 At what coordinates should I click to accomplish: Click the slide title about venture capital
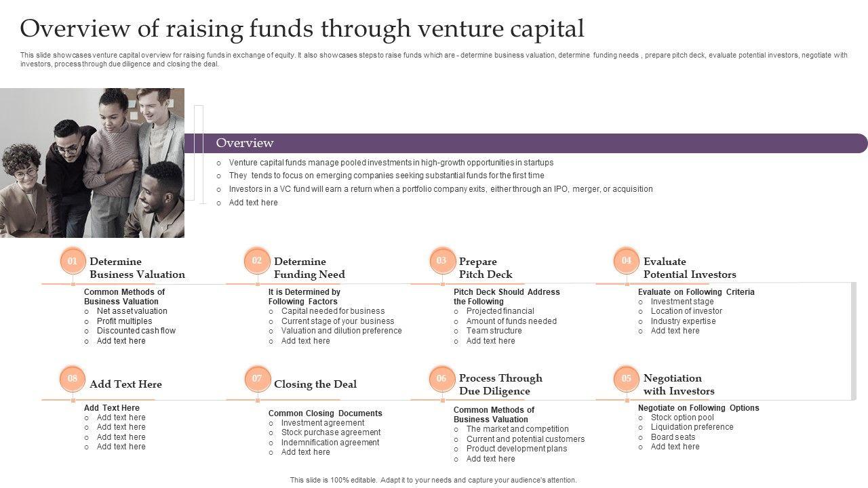point(302,29)
